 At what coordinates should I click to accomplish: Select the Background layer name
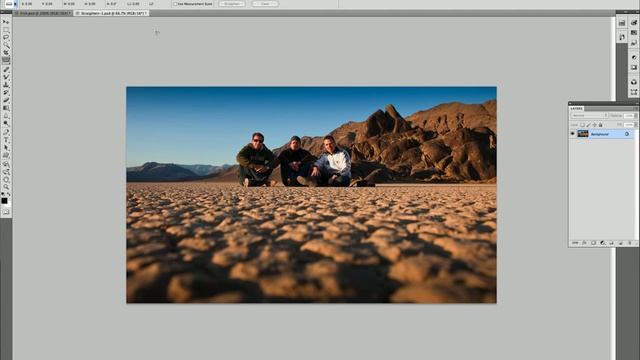pos(600,134)
